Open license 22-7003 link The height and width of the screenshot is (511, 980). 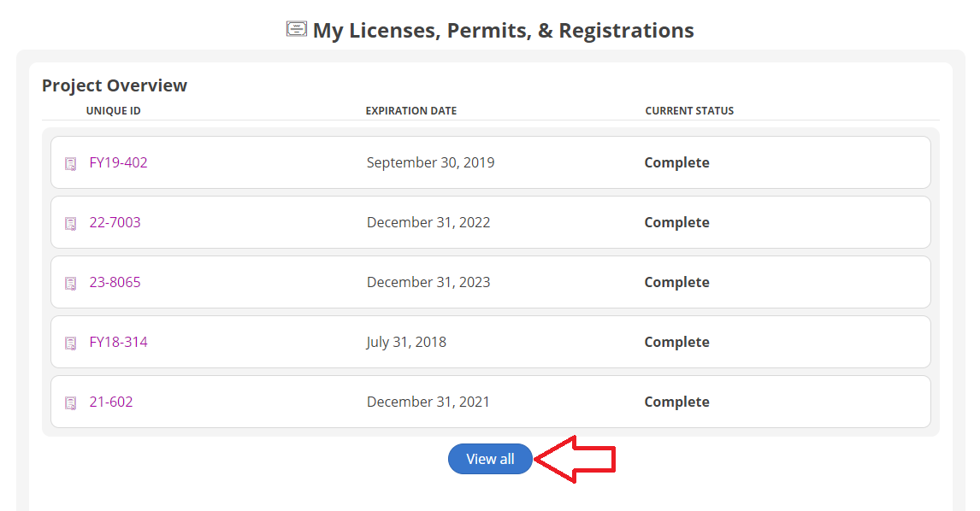[115, 222]
